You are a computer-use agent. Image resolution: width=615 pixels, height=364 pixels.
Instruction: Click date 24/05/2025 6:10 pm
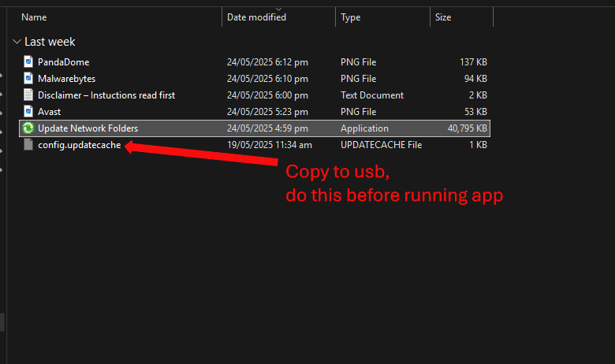pyautogui.click(x=267, y=78)
